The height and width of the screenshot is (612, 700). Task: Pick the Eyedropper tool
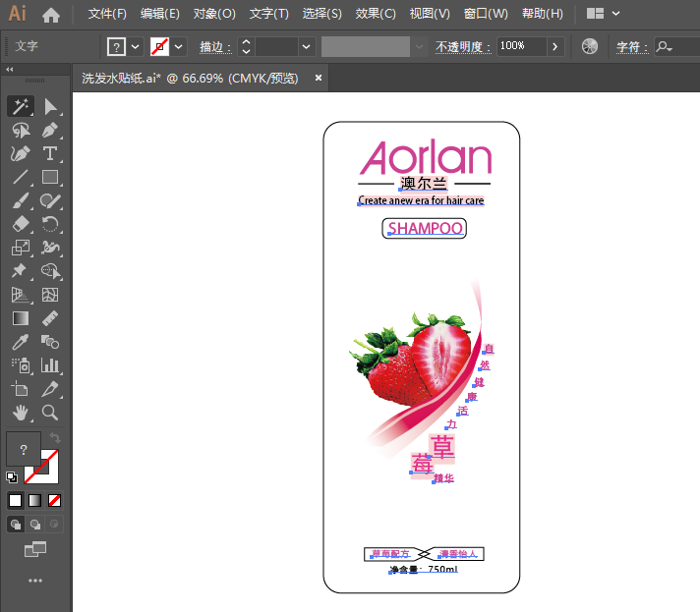tap(20, 342)
